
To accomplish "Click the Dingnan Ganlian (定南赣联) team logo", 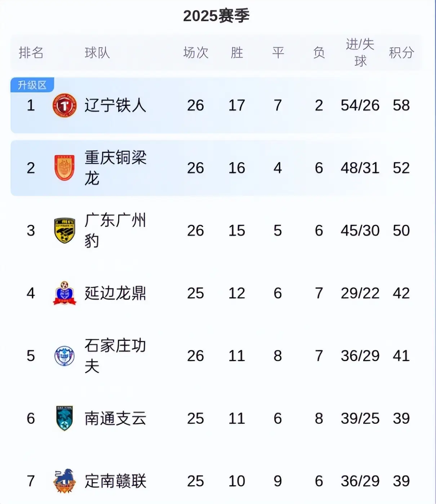I will pyautogui.click(x=64, y=481).
